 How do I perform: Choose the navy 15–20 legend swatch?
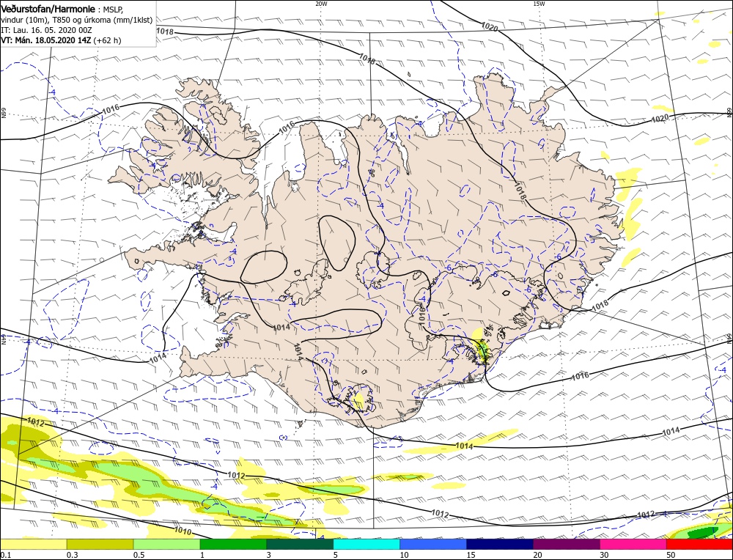(x=500, y=544)
